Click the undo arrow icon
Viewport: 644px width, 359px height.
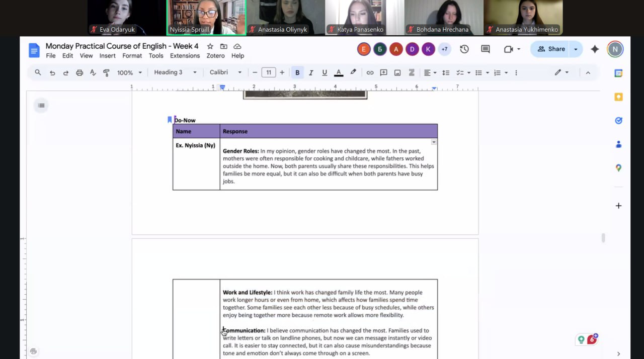(x=52, y=73)
